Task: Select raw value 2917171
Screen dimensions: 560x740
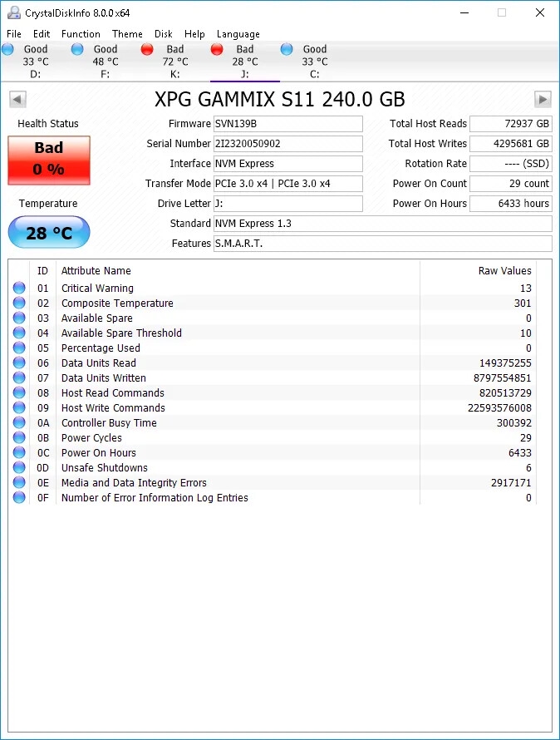Action: 511,483
